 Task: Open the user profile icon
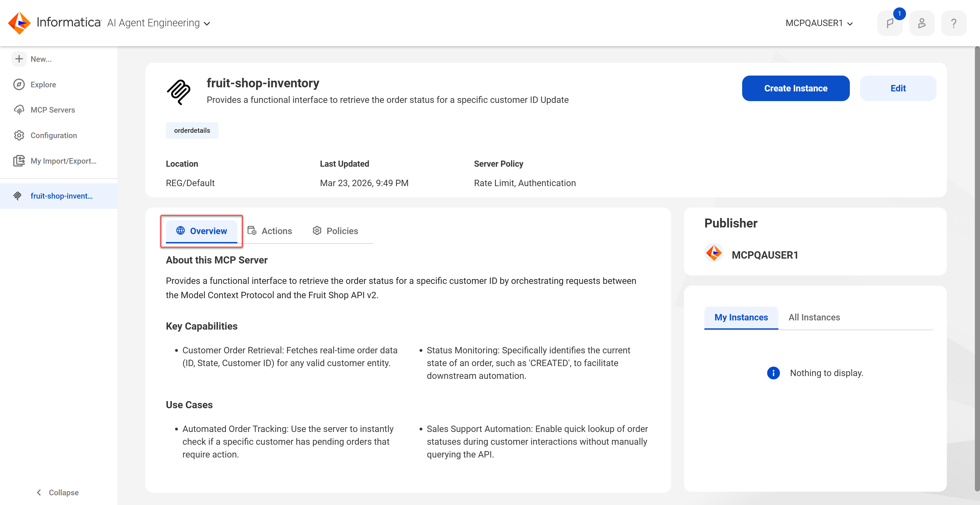922,23
